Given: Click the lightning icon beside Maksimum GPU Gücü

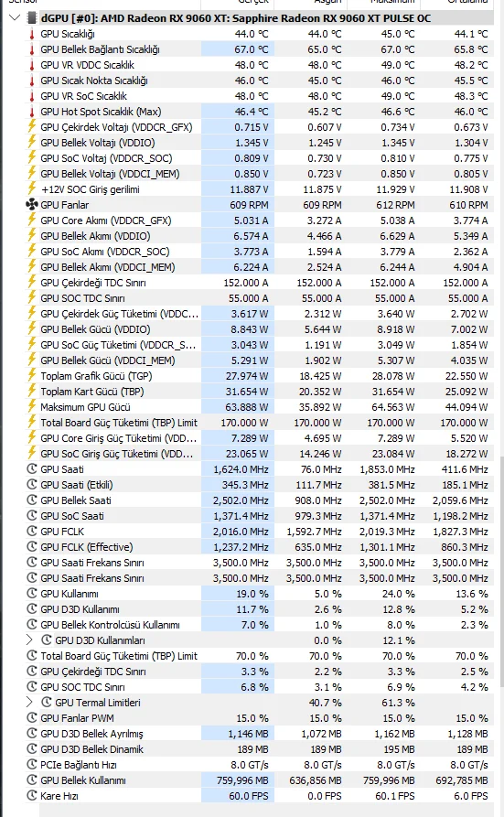Looking at the screenshot, I should tap(32, 407).
